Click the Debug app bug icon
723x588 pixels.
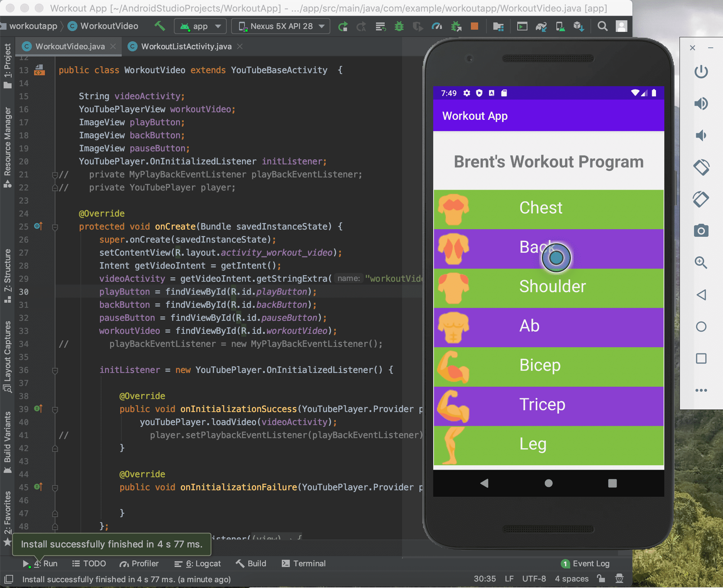coord(399,26)
